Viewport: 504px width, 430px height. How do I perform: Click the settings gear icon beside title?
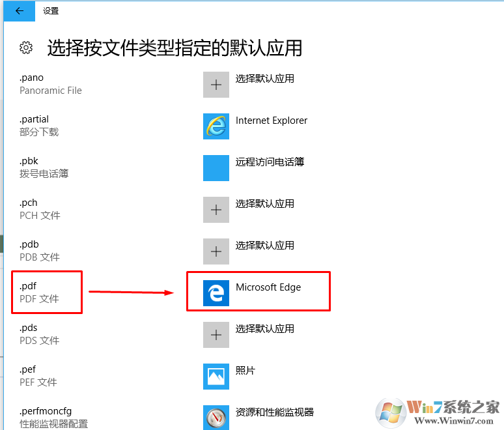26,48
